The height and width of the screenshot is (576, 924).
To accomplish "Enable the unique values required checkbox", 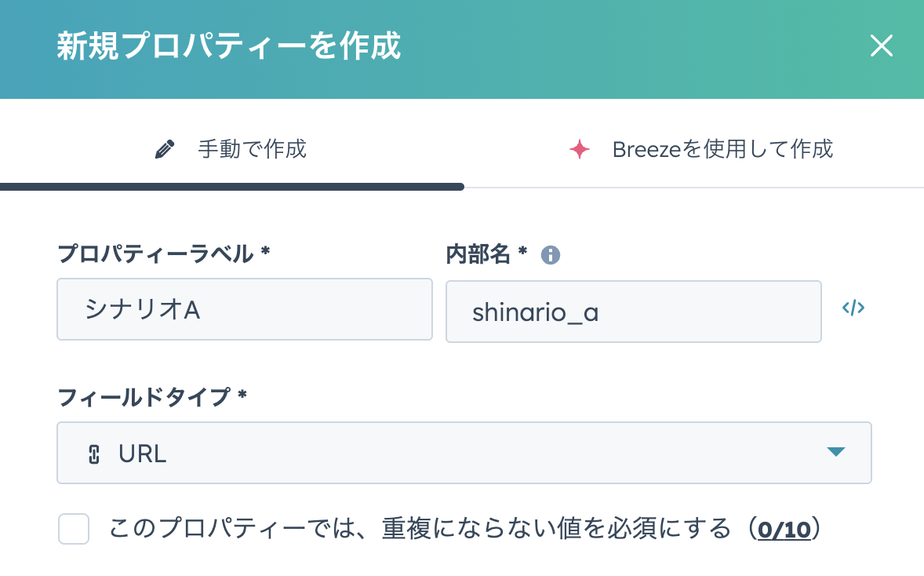I will [74, 529].
